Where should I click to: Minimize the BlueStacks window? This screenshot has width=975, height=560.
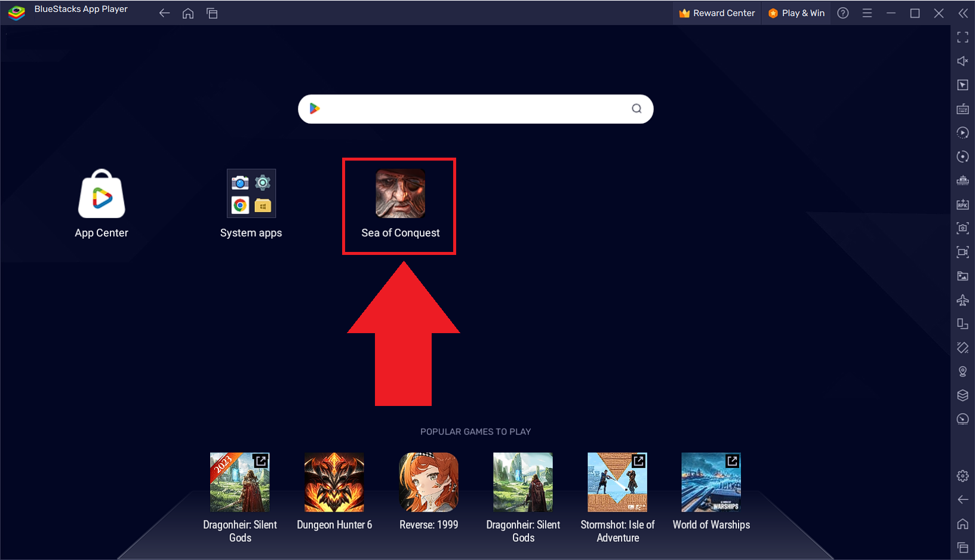point(891,13)
